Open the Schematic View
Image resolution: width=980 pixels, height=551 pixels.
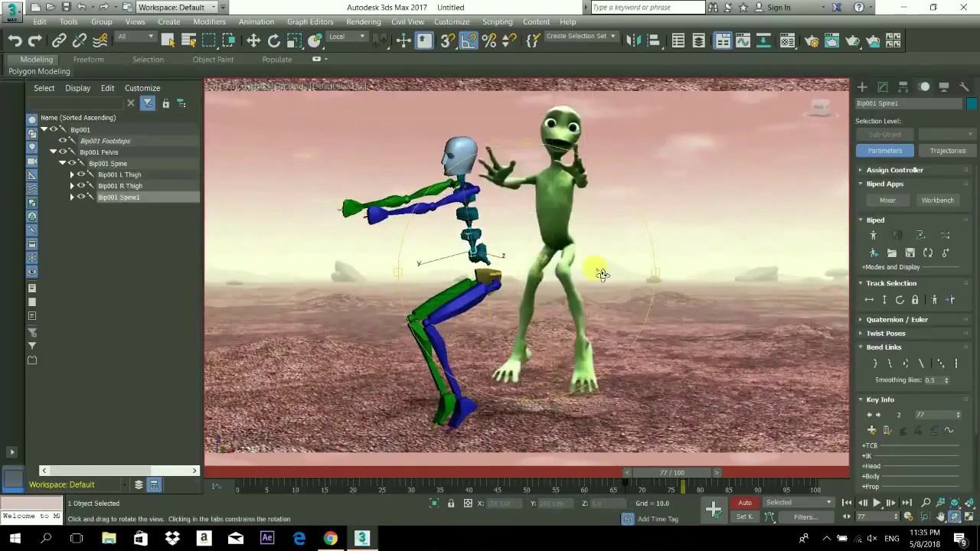(x=764, y=41)
